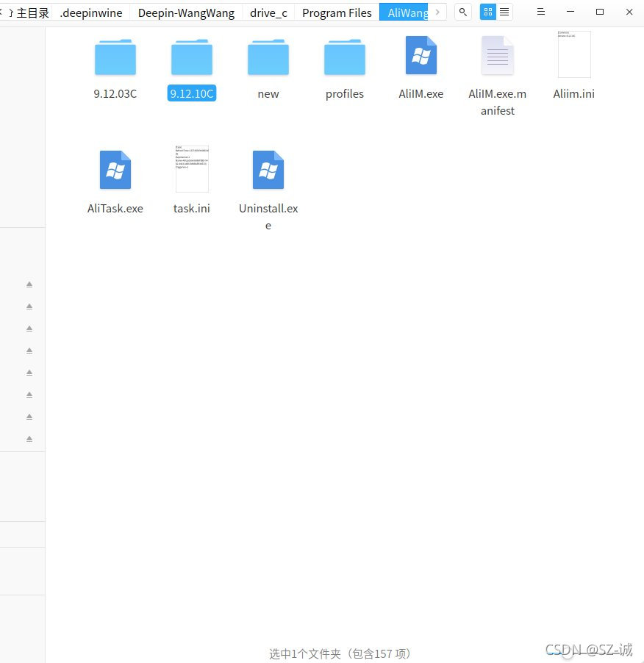Go to .deepinwine in breadcrumb
Image resolution: width=644 pixels, height=663 pixels.
91,12
